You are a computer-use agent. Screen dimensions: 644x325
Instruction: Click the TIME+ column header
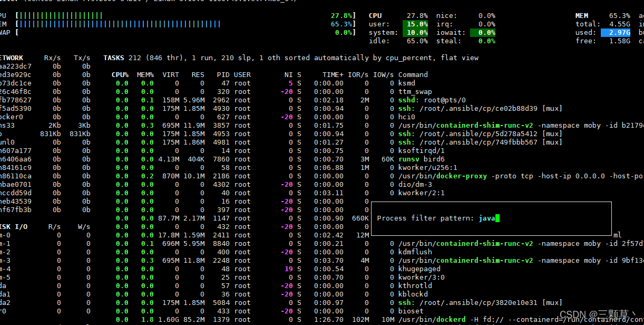[x=333, y=75]
